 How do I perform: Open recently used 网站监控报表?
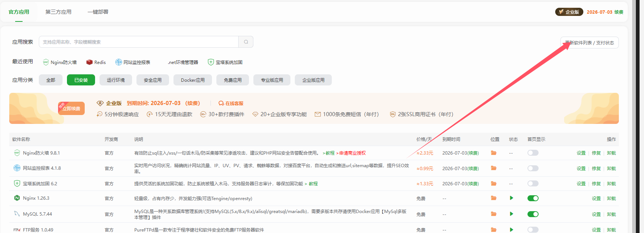pyautogui.click(x=133, y=62)
